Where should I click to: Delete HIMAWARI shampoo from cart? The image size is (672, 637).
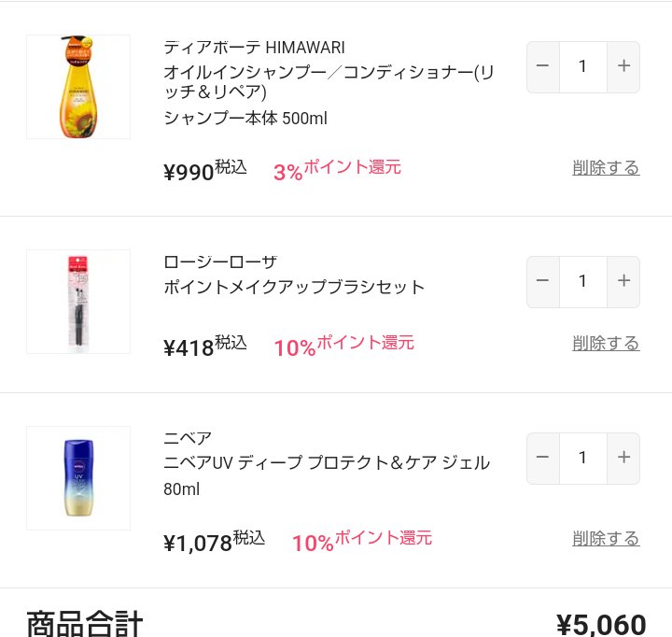point(606,168)
